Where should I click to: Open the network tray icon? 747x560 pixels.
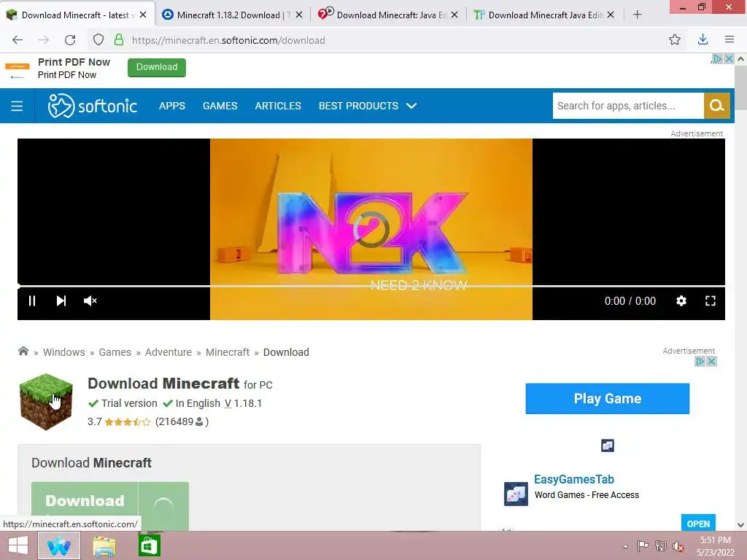pos(661,546)
